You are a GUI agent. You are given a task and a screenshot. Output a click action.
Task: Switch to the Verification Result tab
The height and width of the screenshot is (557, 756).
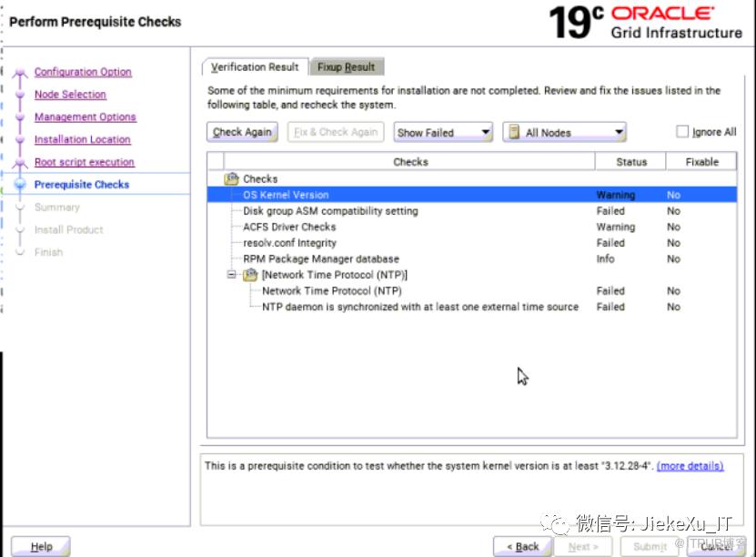[255, 67]
